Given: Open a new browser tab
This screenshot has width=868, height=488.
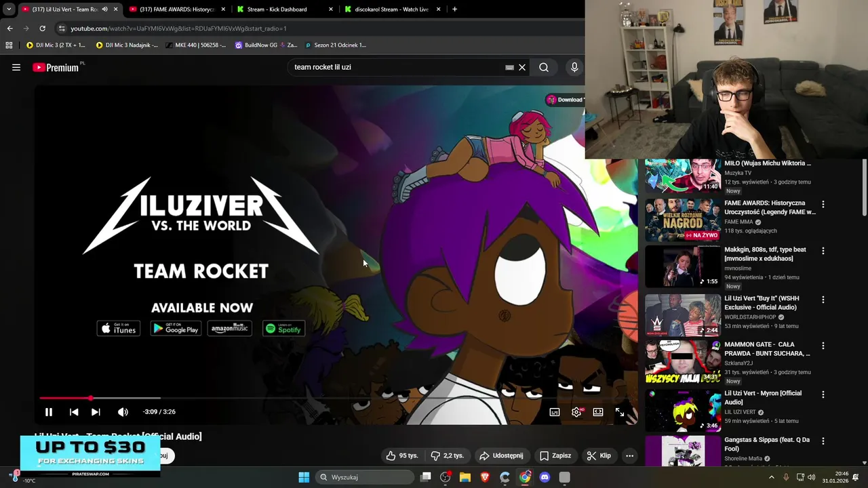Looking at the screenshot, I should coord(454,9).
